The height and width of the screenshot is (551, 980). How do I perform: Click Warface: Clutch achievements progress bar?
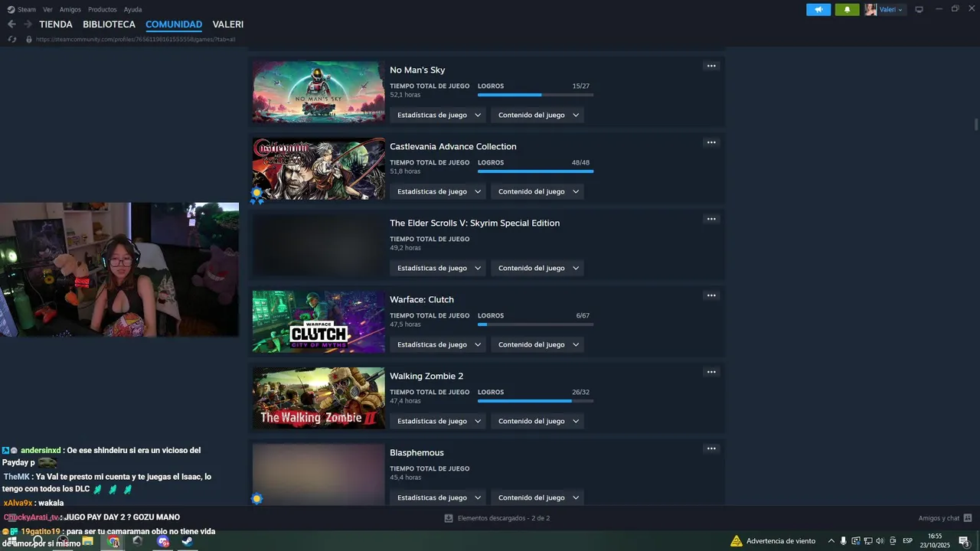coord(535,324)
